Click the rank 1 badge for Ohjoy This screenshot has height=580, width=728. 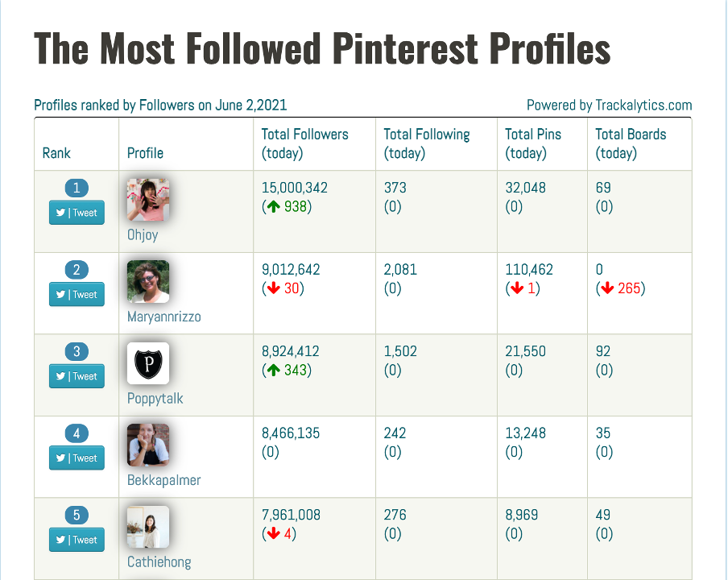click(x=76, y=188)
